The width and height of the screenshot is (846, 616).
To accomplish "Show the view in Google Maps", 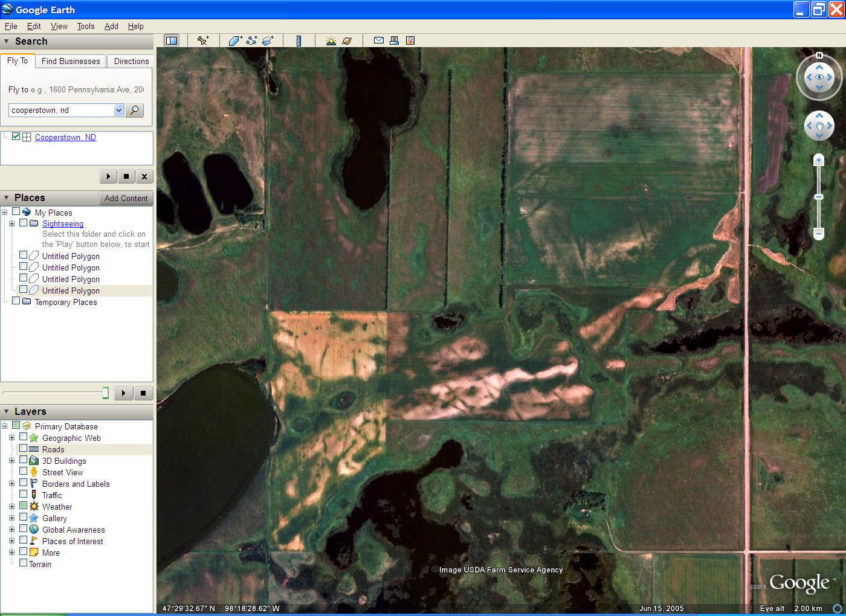I will [410, 40].
